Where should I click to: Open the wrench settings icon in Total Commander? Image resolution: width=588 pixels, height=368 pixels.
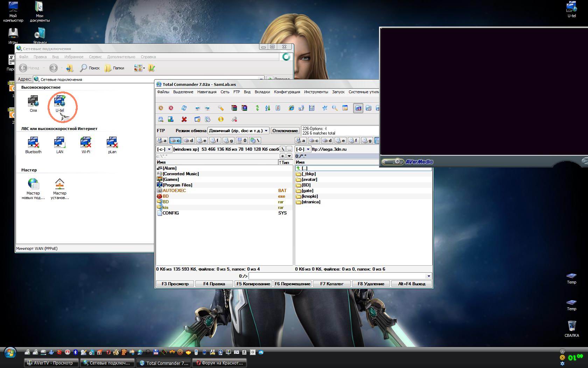coord(220,108)
